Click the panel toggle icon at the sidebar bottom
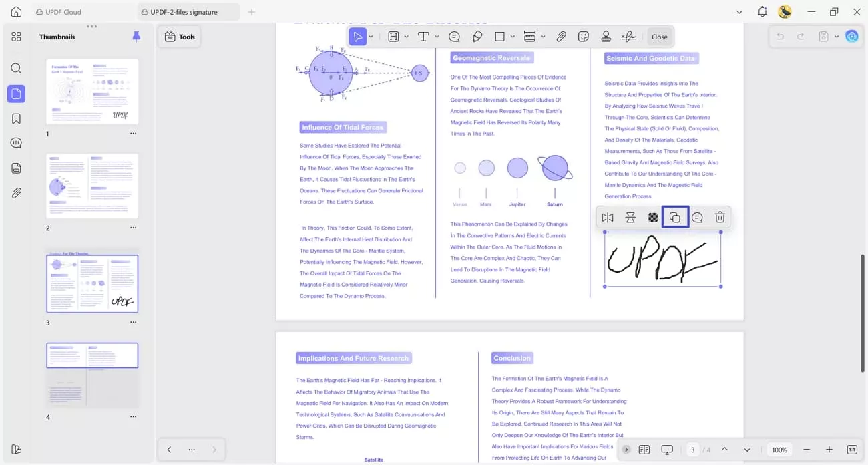 pyautogui.click(x=16, y=450)
